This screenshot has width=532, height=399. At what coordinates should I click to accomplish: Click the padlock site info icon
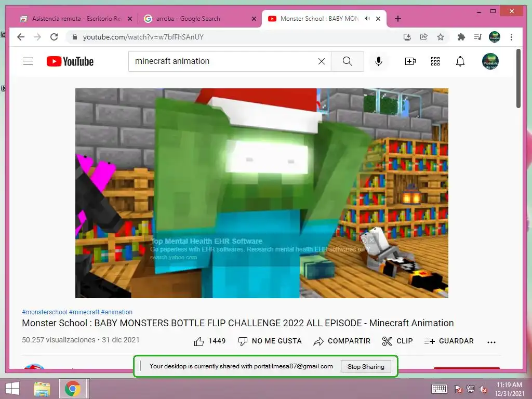coord(75,37)
